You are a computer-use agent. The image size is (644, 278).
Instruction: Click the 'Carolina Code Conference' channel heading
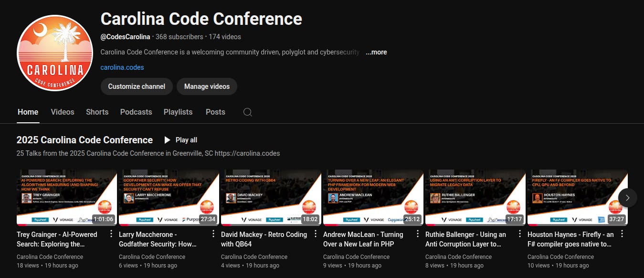(201, 19)
